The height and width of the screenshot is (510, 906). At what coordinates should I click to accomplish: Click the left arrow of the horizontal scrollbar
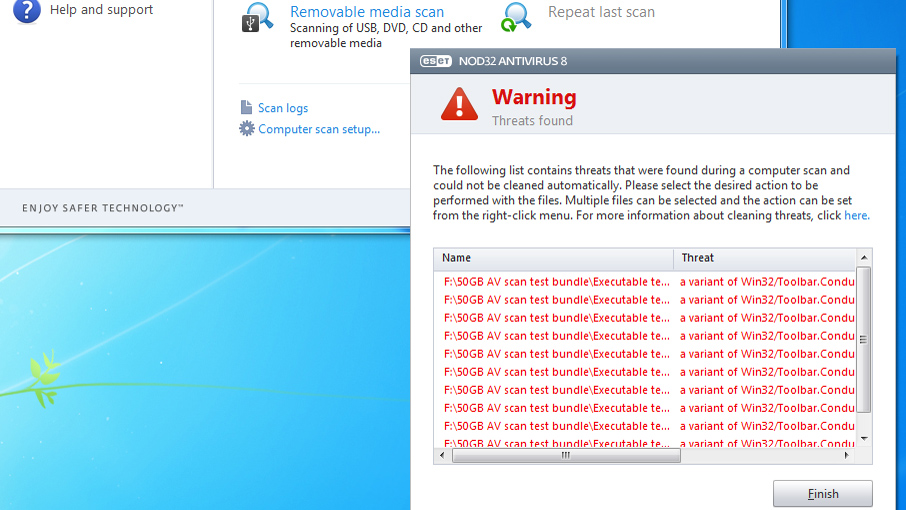click(x=442, y=455)
